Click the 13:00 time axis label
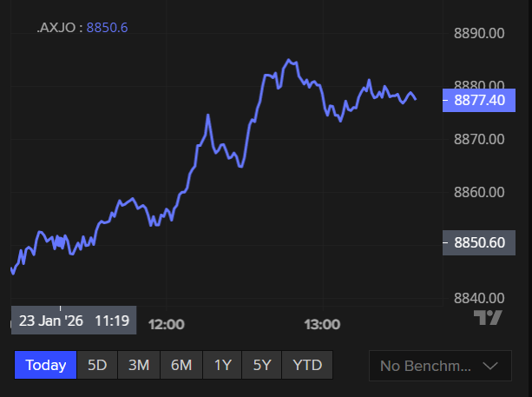532x397 pixels. click(x=321, y=324)
